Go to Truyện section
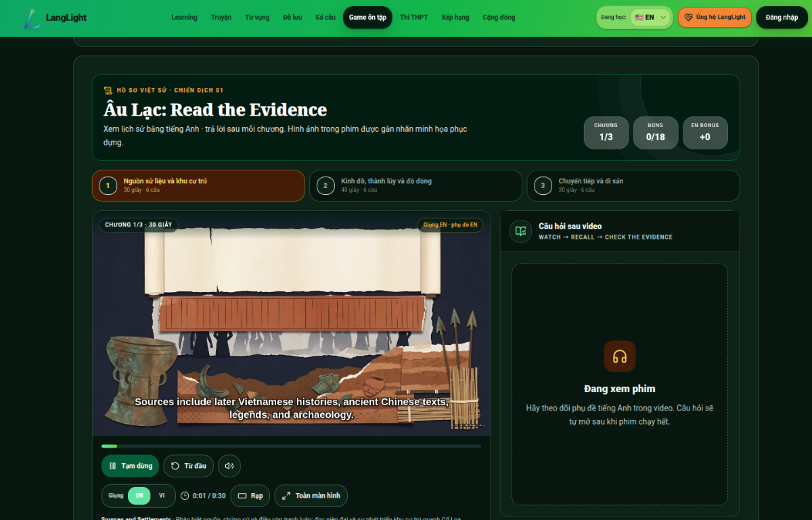This screenshot has height=520, width=812. pyautogui.click(x=221, y=18)
